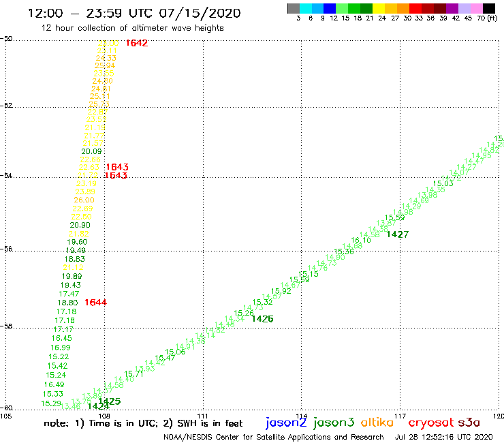Click the s3a satellite label
Screen dimensions: 504x443
(469, 423)
